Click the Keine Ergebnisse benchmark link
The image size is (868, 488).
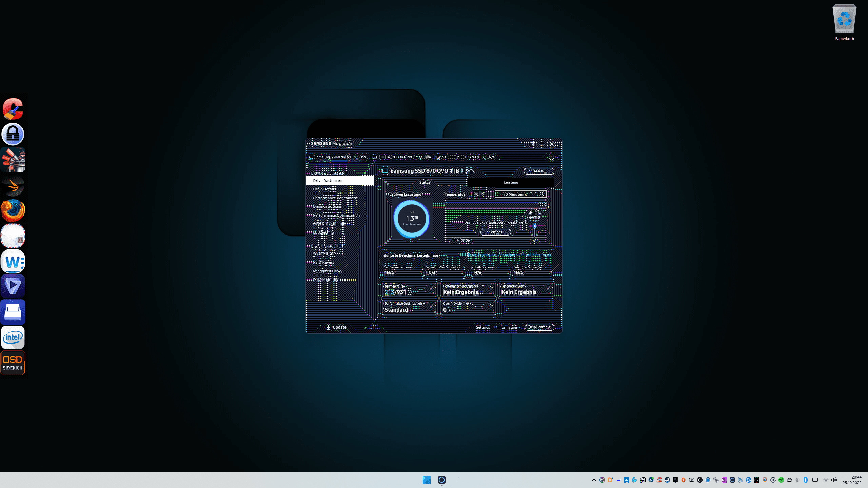(510, 255)
